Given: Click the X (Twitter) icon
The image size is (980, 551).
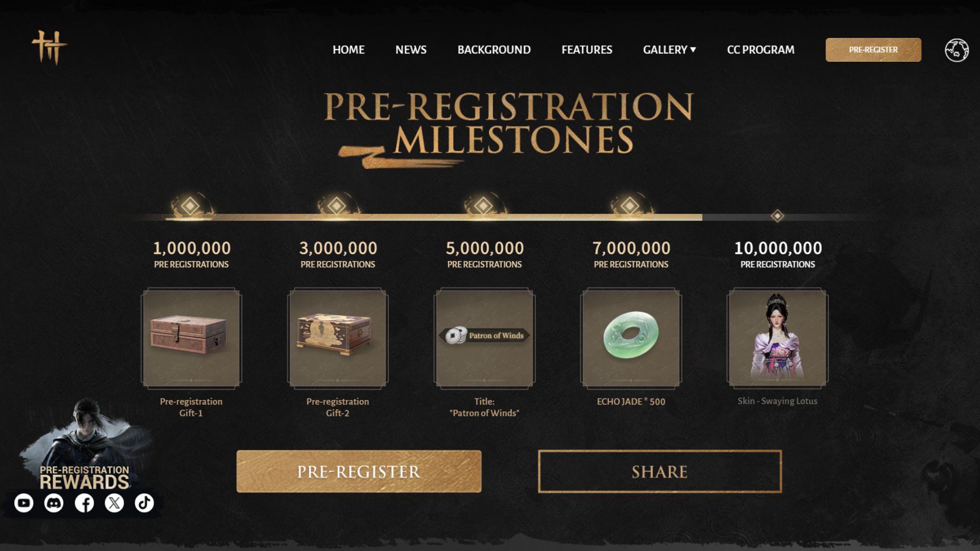Looking at the screenshot, I should tap(114, 503).
